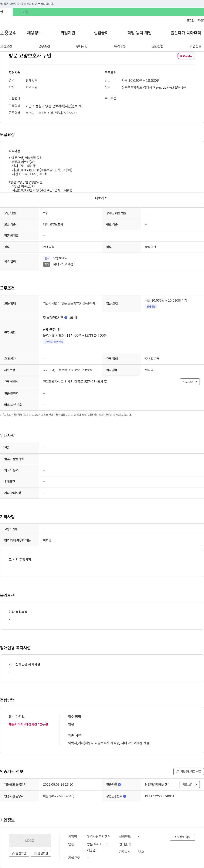
Task: Click the 국민연금, 고용보험, 산재보험, 건강보험 value
Action: point(68,370)
